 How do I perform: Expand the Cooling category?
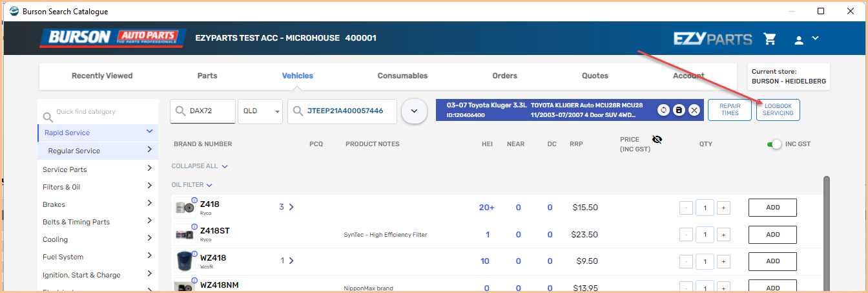pos(149,239)
